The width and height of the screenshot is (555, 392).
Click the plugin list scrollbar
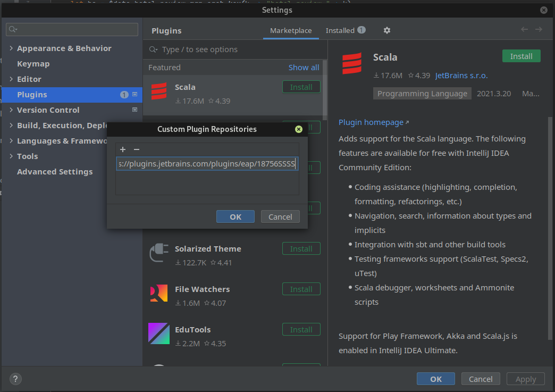tap(325, 90)
